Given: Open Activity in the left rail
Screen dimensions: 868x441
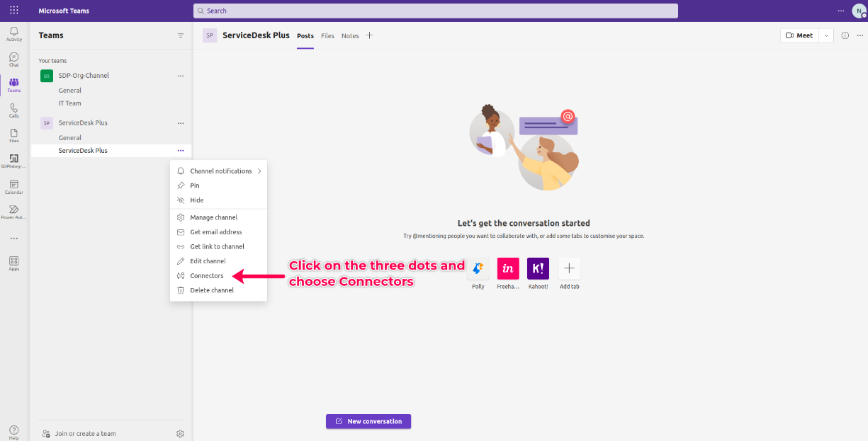Looking at the screenshot, I should (14, 34).
